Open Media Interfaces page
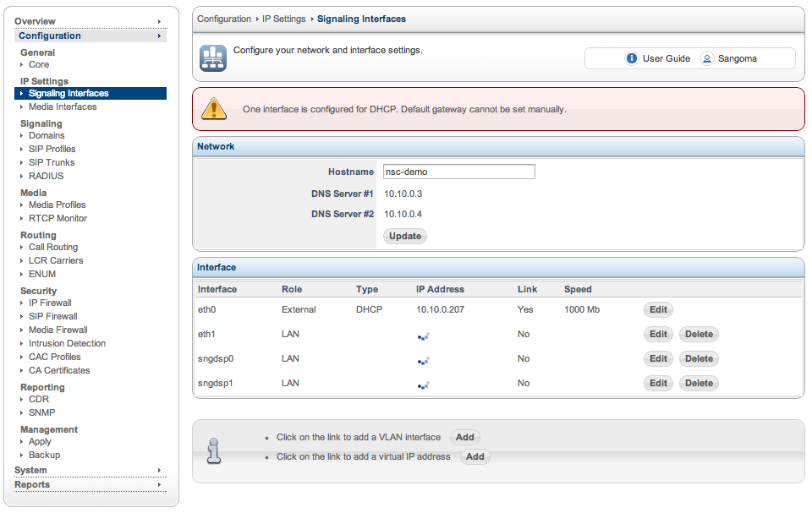This screenshot has height=513, width=812. (x=63, y=106)
